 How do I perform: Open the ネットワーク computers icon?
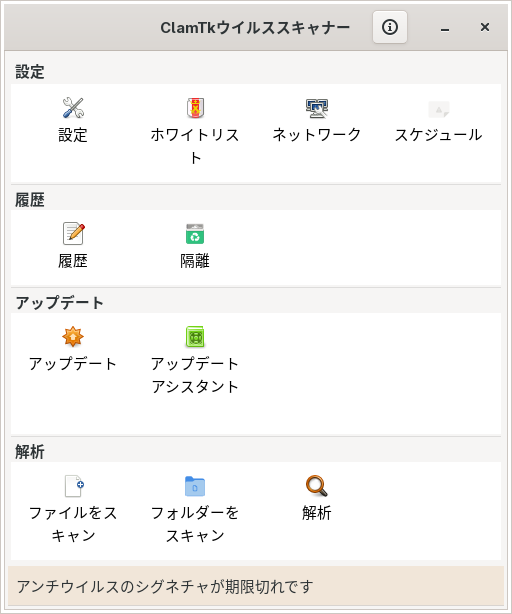(x=317, y=108)
